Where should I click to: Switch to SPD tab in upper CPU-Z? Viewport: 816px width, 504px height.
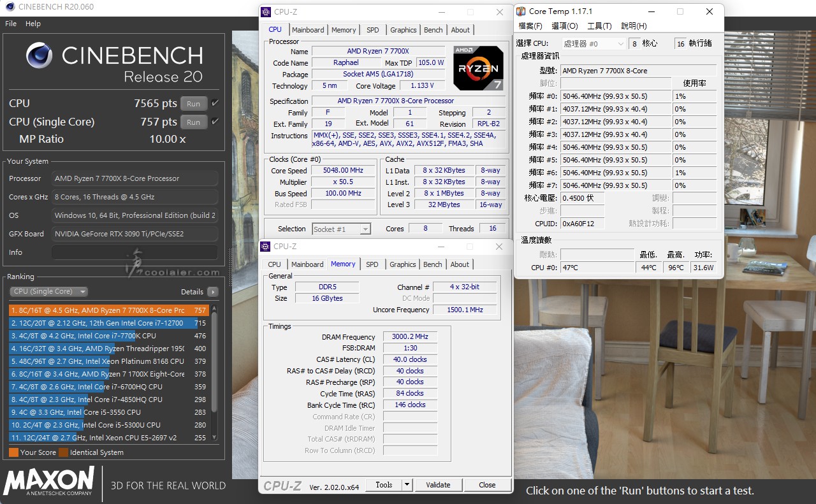pyautogui.click(x=373, y=30)
